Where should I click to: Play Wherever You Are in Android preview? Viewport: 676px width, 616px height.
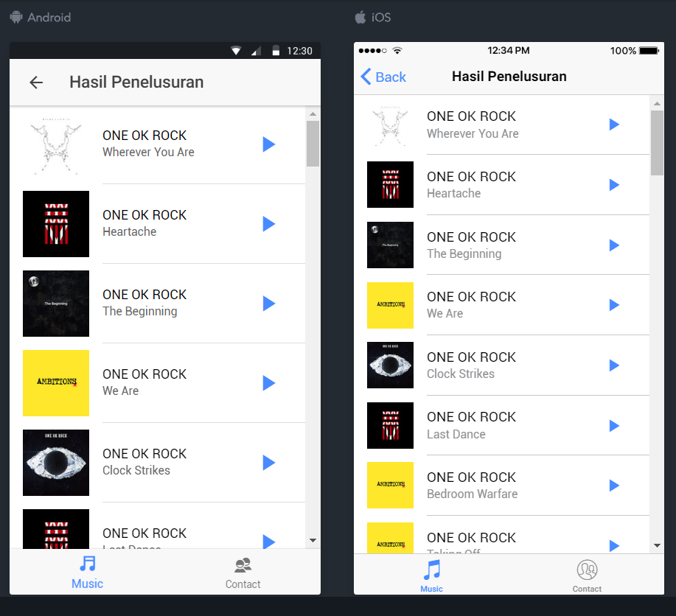tap(269, 144)
